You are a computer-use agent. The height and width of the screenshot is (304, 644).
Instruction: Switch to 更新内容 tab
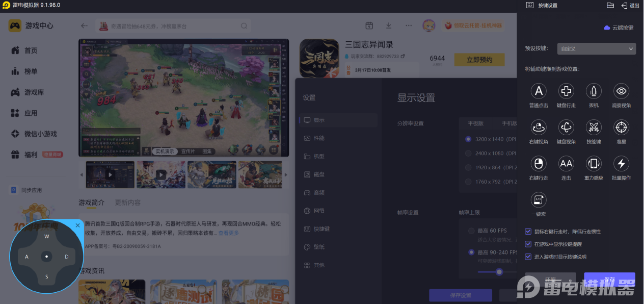(128, 202)
